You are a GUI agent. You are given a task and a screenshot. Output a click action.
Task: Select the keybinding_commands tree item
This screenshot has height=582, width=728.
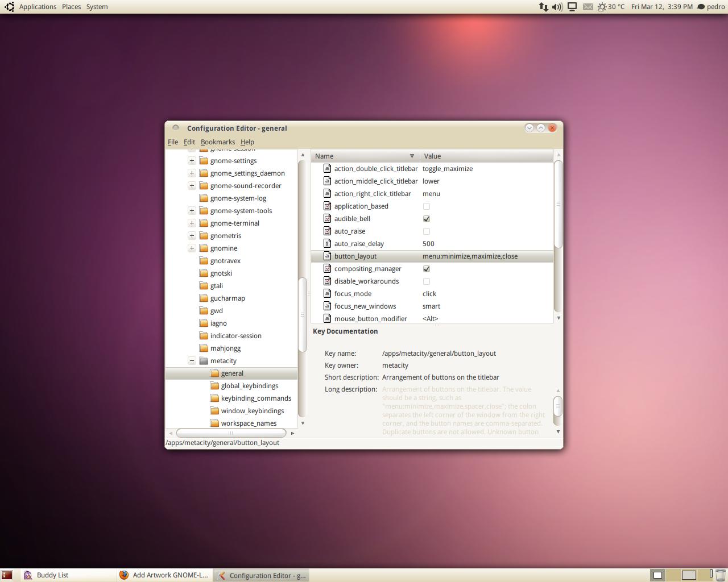coord(256,398)
